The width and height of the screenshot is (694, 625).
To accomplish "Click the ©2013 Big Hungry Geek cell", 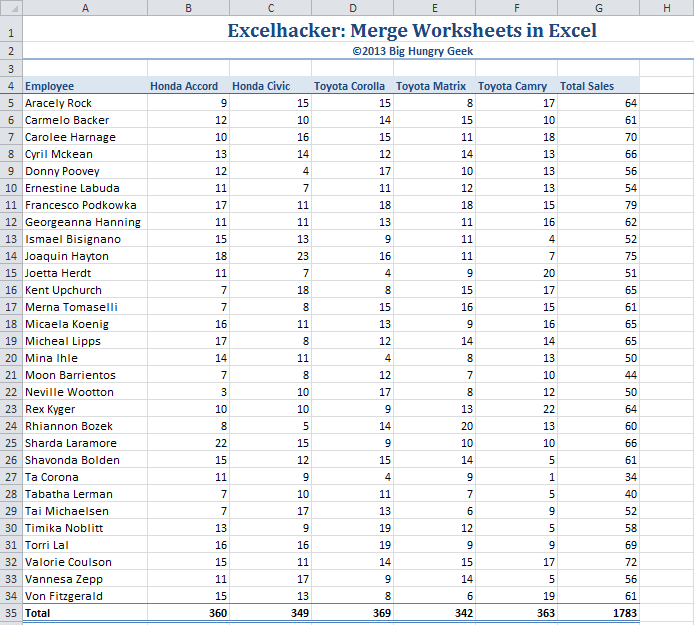I will click(412, 51).
